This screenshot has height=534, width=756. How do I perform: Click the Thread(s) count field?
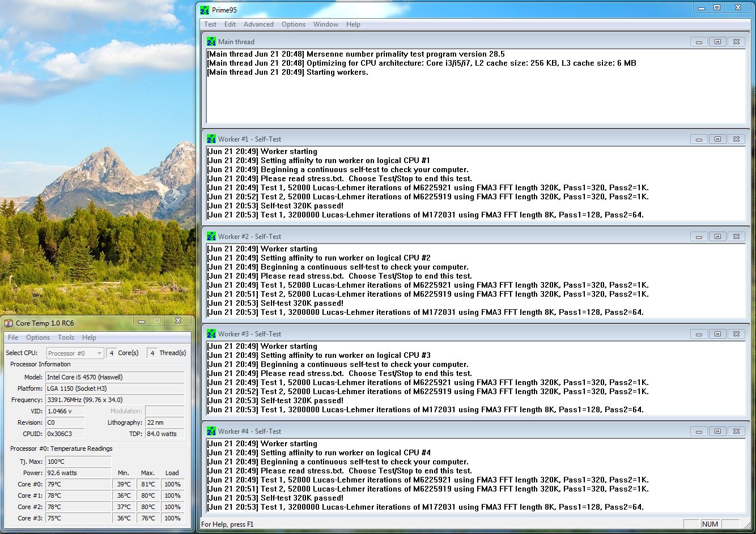point(152,353)
